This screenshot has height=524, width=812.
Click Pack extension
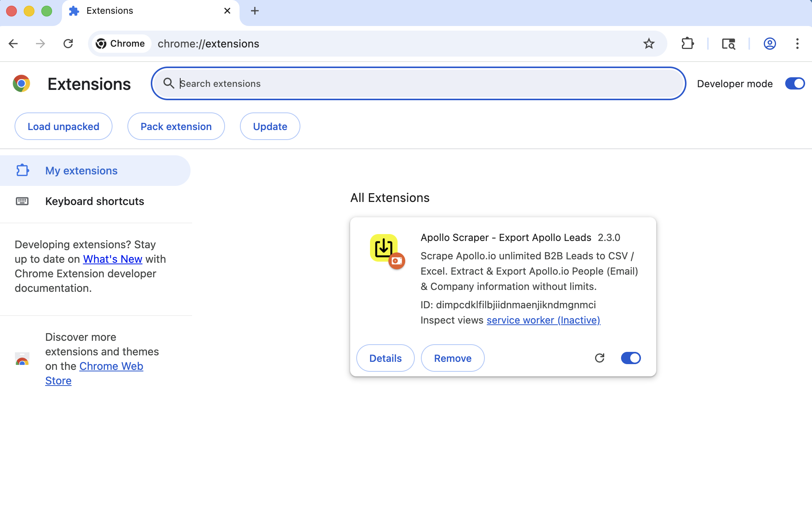(x=176, y=126)
